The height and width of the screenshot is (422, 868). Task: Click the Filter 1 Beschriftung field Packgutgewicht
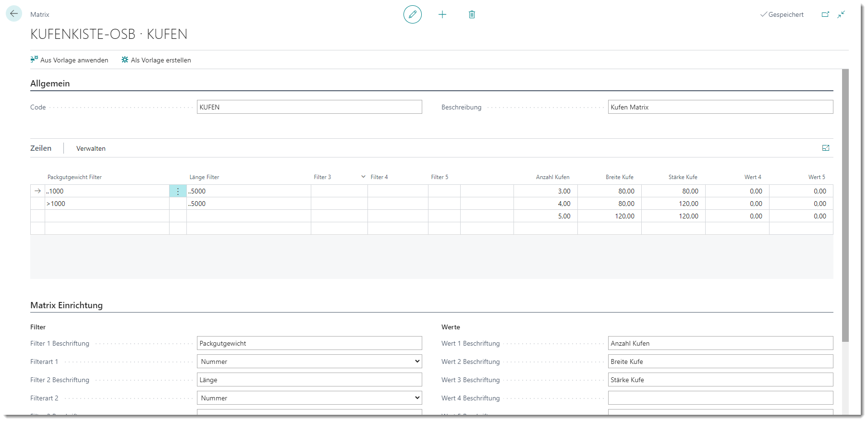309,343
